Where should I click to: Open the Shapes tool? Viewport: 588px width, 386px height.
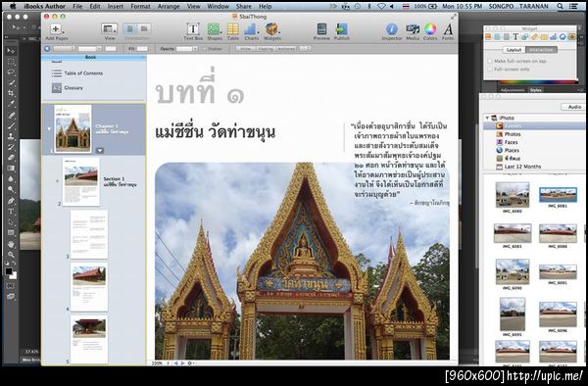214,29
